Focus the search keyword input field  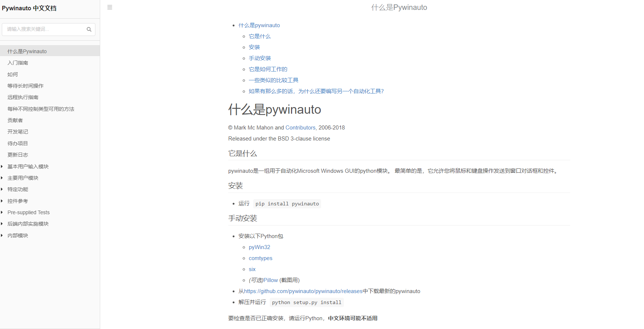[x=48, y=29]
